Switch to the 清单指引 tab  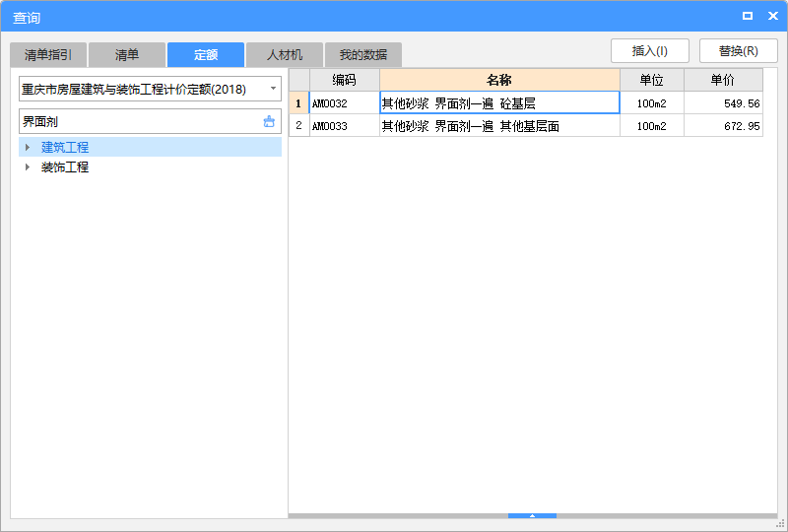(x=48, y=54)
